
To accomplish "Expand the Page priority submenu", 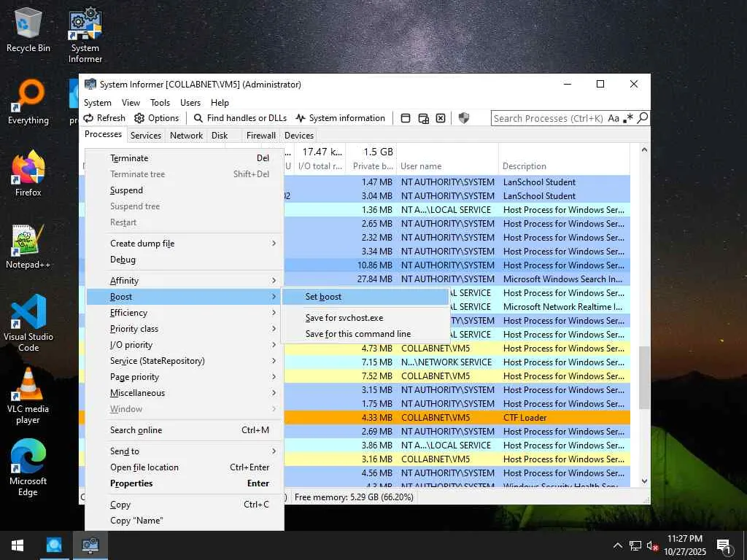I will point(185,377).
